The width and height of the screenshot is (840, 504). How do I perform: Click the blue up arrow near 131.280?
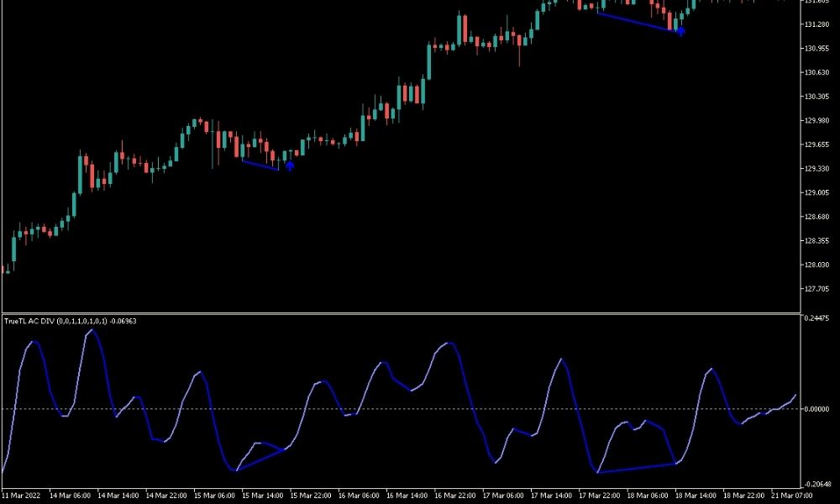680,31
